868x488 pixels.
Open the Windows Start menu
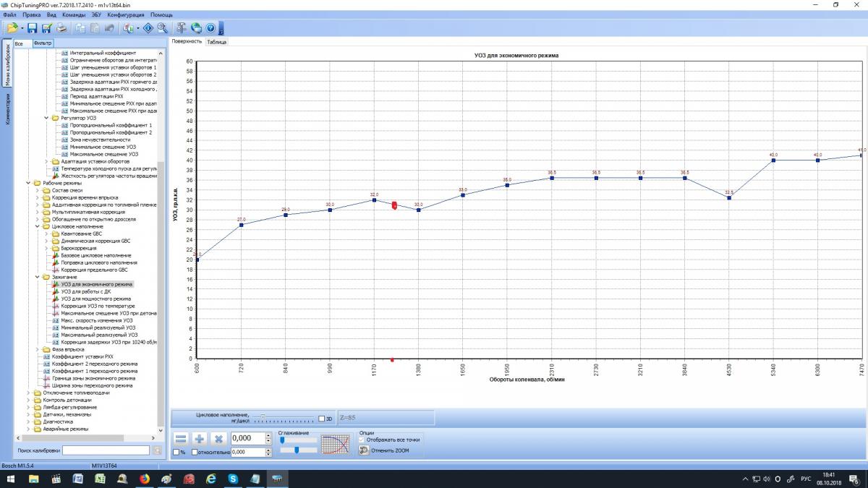(12, 479)
